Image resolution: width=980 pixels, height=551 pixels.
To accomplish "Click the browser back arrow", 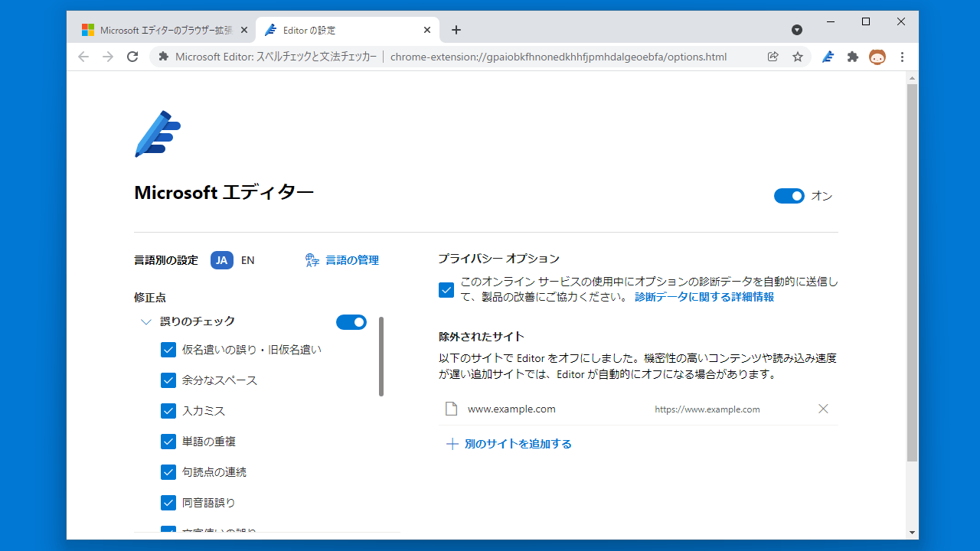I will [x=83, y=57].
